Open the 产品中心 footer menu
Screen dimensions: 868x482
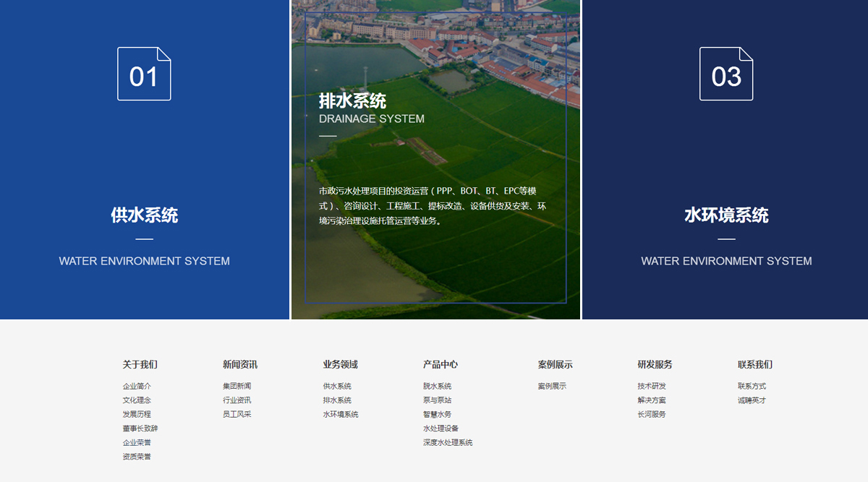pyautogui.click(x=442, y=364)
